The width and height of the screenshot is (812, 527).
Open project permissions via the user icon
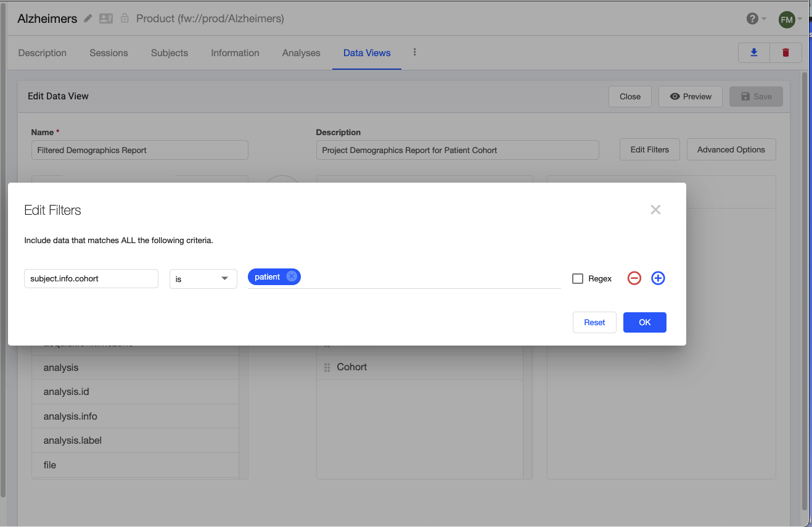point(105,19)
